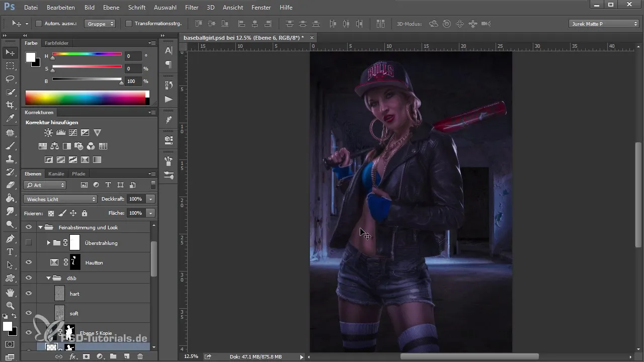Collapse the d&b group

49,278
